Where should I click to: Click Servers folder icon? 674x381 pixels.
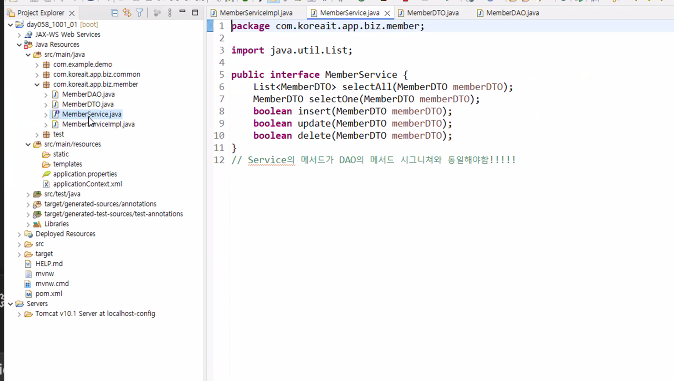[x=19, y=304]
